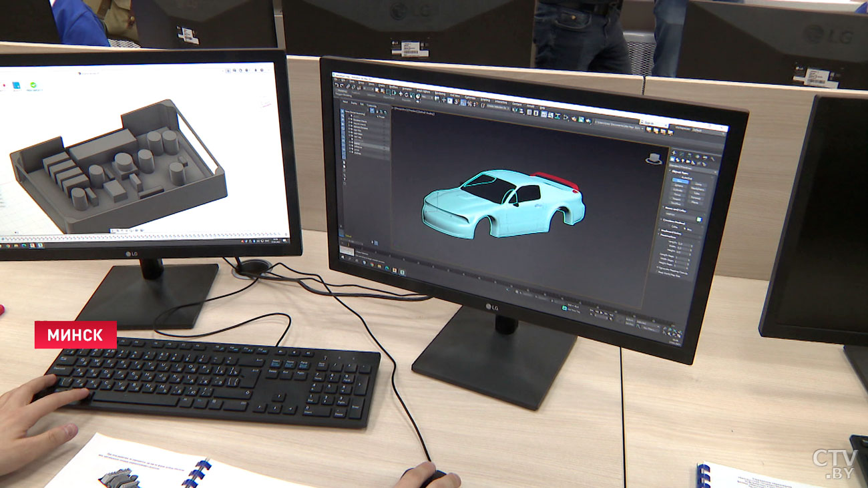Open the project folder path dropdown
868x488 pixels.
(618, 126)
